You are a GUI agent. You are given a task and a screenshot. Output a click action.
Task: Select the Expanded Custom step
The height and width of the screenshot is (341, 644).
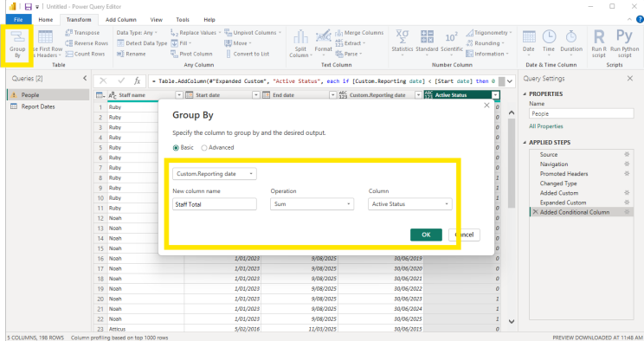[x=563, y=203]
